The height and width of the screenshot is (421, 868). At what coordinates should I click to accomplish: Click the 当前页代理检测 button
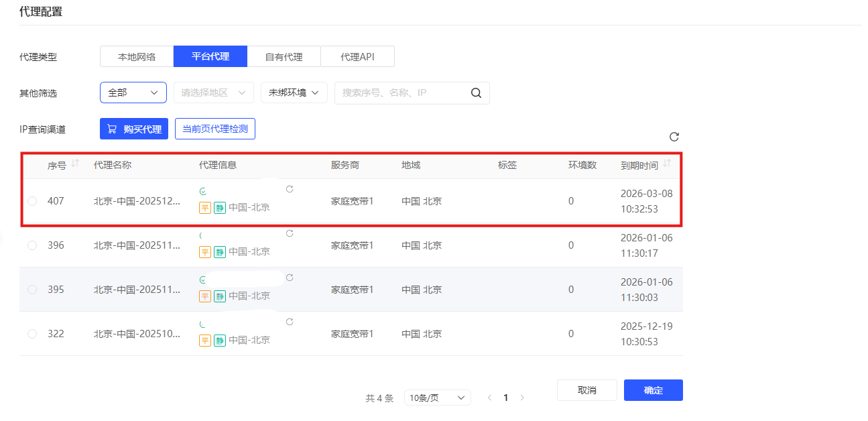click(x=214, y=128)
